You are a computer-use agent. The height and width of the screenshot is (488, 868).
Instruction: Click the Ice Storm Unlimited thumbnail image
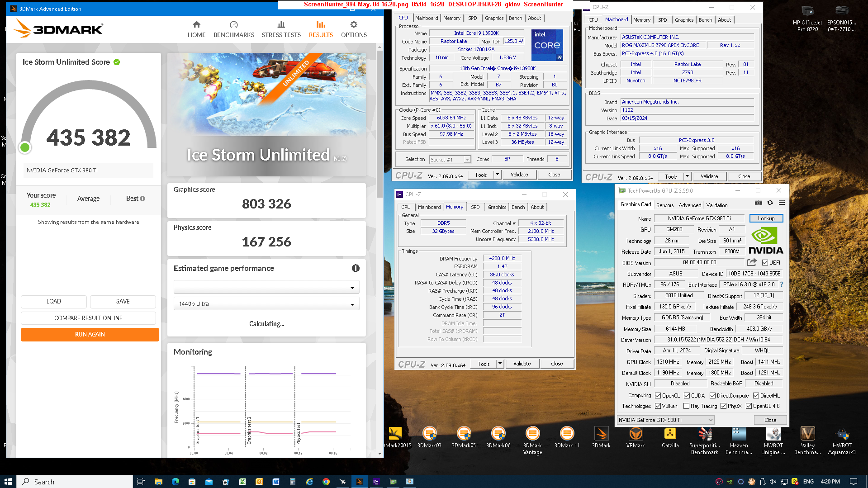click(266, 114)
